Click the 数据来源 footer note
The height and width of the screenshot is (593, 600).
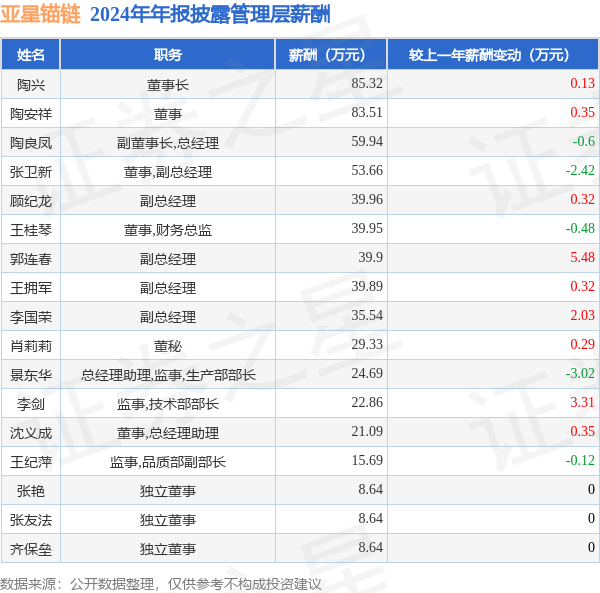(161, 584)
